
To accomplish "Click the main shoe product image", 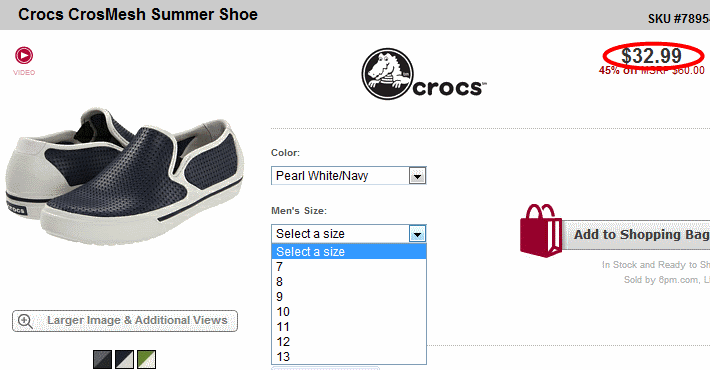I will 124,176.
